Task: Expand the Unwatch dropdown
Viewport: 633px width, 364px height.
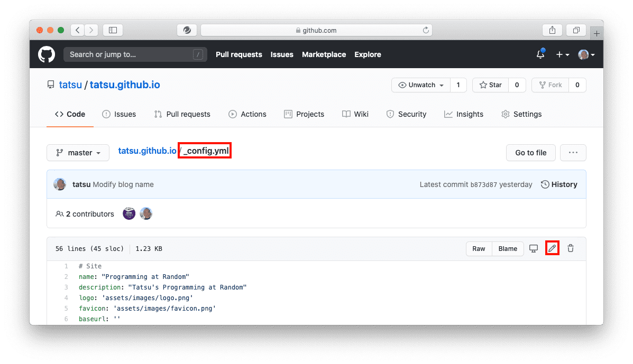Action: tap(420, 85)
